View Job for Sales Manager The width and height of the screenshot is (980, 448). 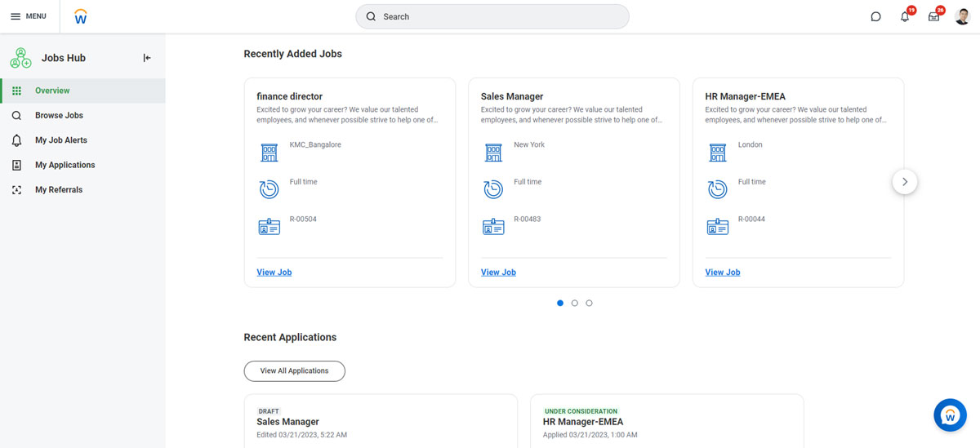click(x=498, y=273)
